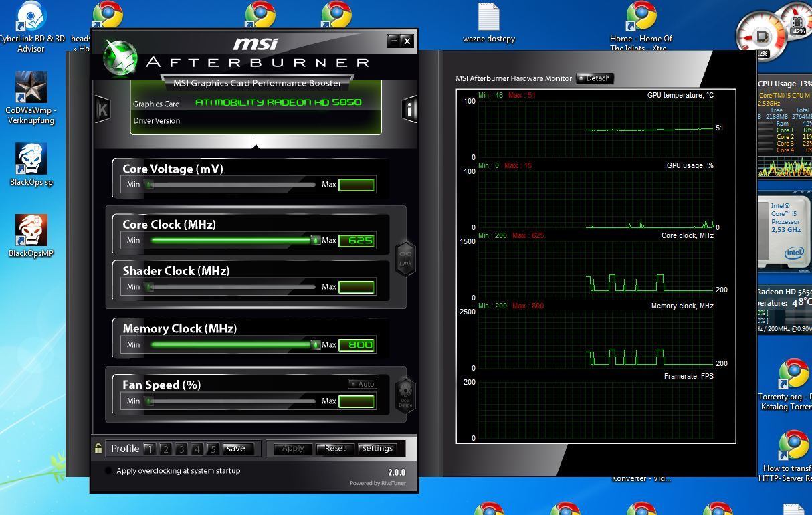Select CyberLink BD & 3D Advisor desktop icon
The width and height of the screenshot is (812, 515).
(31, 27)
